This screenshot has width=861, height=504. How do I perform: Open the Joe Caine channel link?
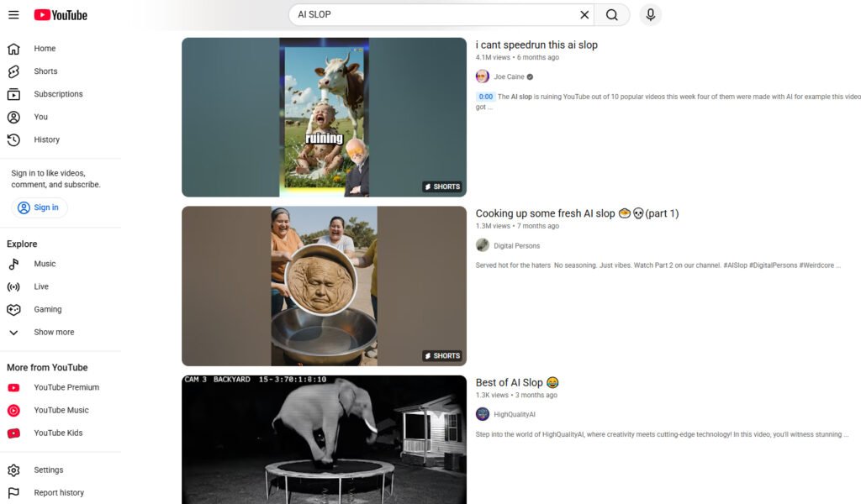[x=510, y=76]
